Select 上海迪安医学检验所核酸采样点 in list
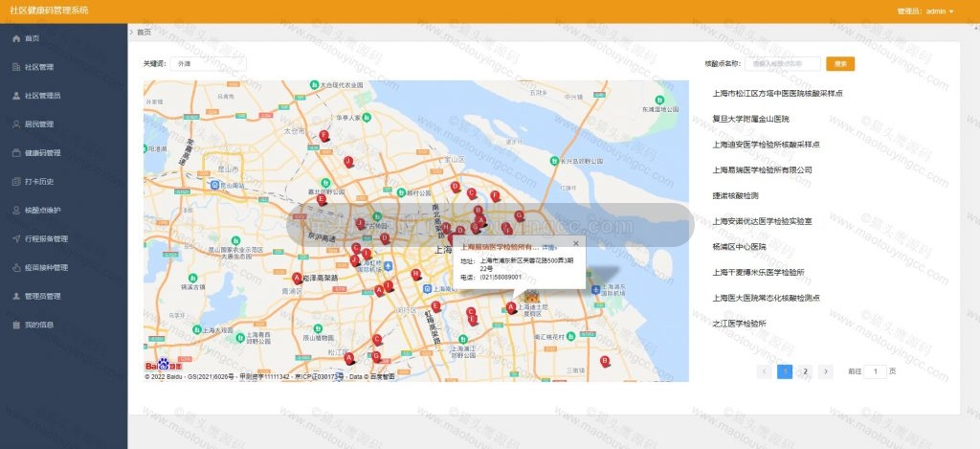980x449 pixels. (767, 145)
